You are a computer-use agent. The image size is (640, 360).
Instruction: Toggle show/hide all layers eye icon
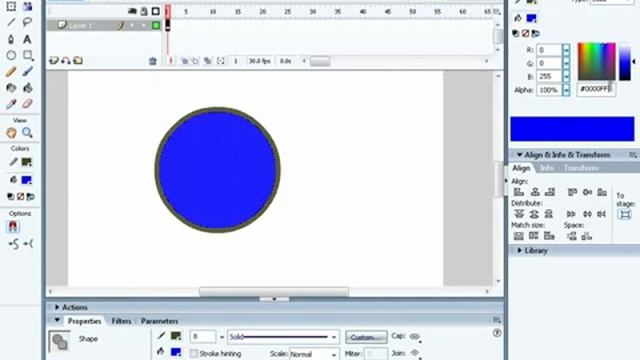pos(132,12)
